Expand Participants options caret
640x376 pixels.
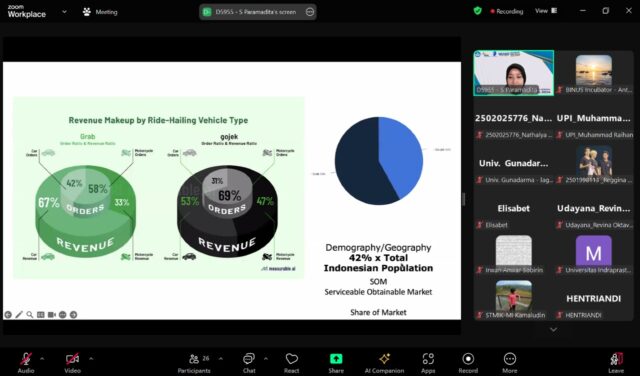(x=221, y=359)
